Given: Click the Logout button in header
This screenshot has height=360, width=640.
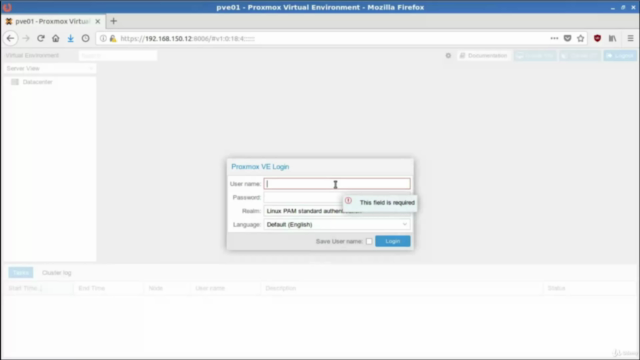Looking at the screenshot, I should click(x=620, y=56).
